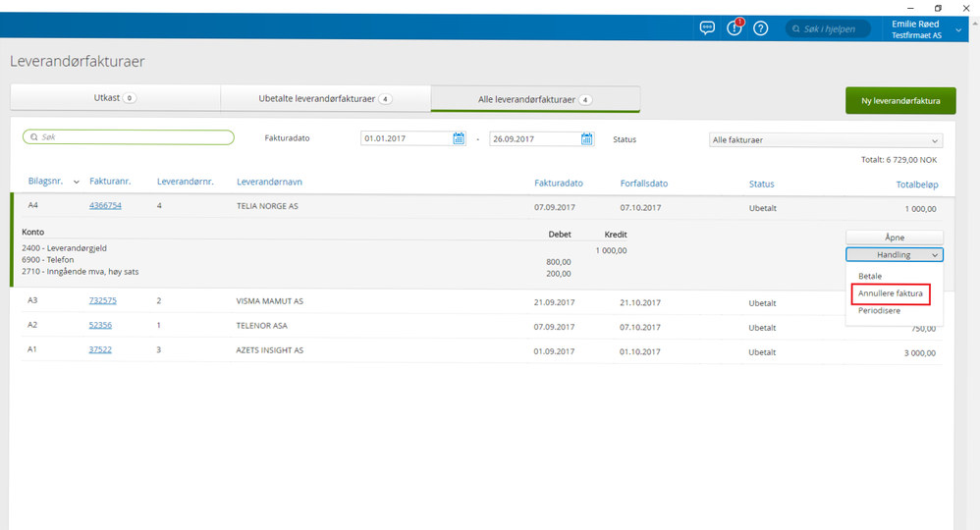Viewport: 980px width, 530px height.
Task: Open invoice number 37522 link
Action: pyautogui.click(x=100, y=350)
